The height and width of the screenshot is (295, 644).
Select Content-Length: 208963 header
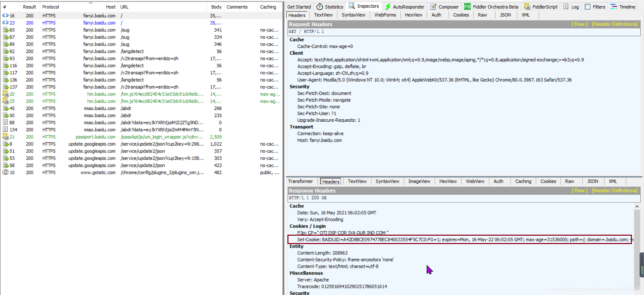tap(322, 253)
